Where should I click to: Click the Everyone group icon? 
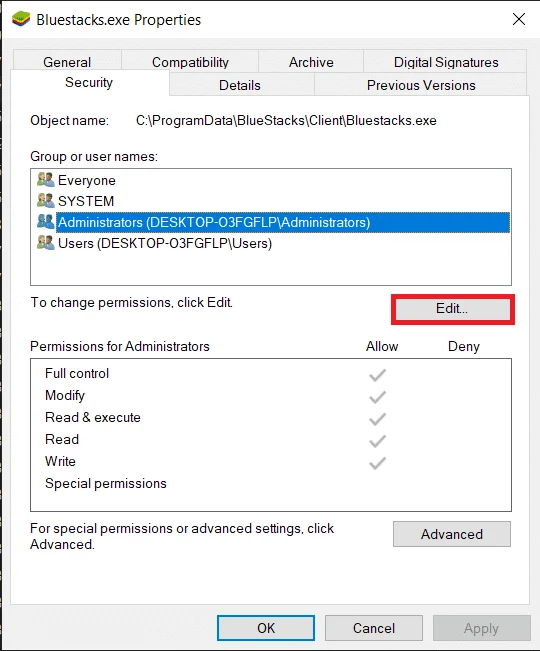point(46,180)
